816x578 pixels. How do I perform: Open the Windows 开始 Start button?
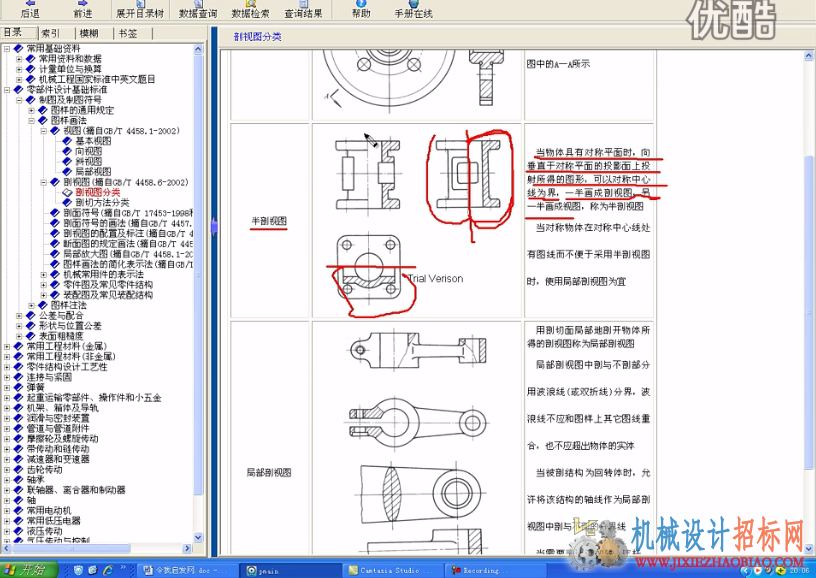tap(27, 570)
